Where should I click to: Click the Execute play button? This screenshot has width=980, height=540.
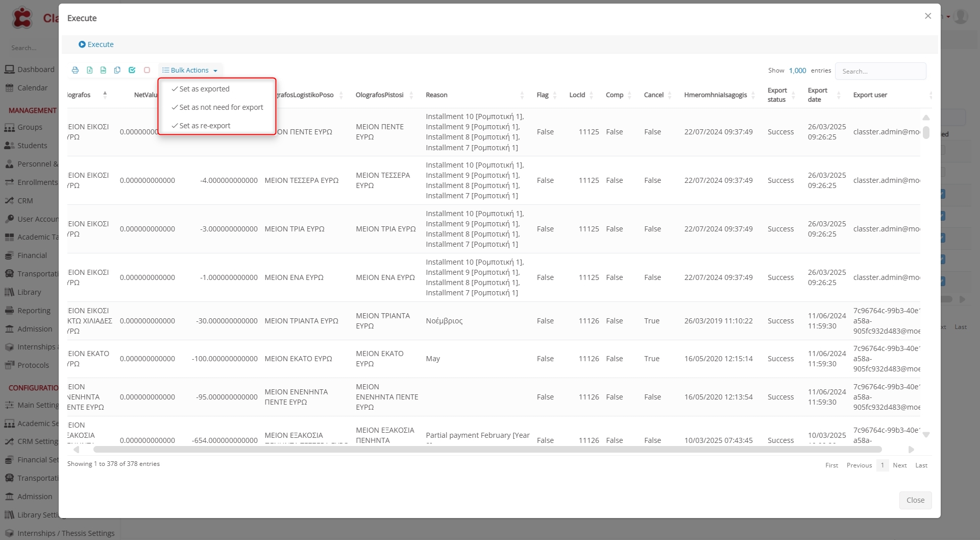click(96, 44)
